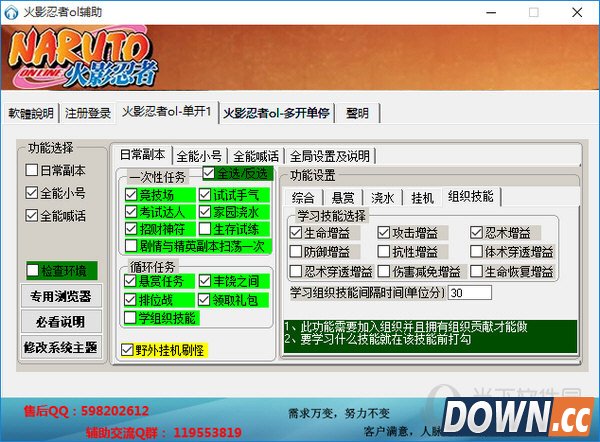Viewport: 600px width, 442px height.
Task: Toggle the 排位战 checkbox
Action: coord(130,300)
